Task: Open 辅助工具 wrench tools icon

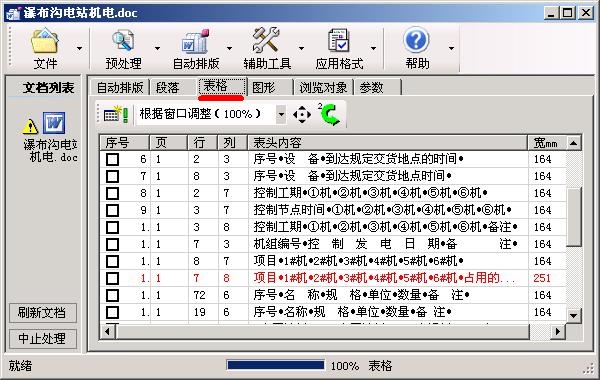Action: (267, 40)
